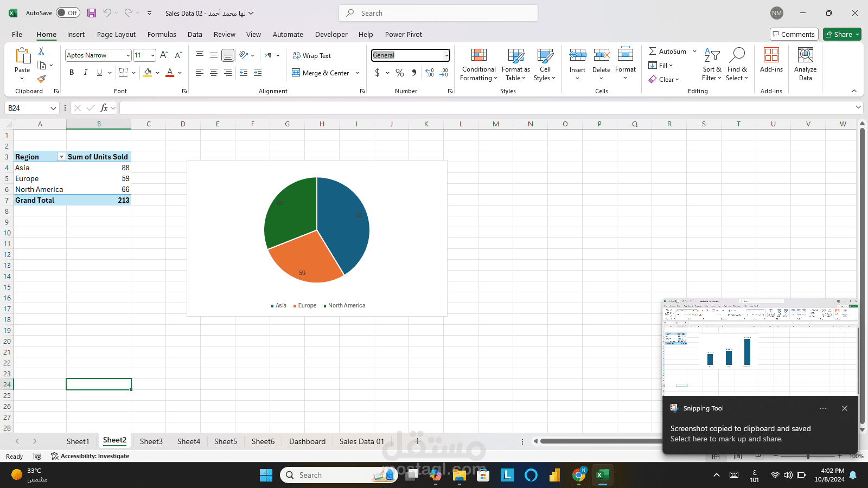This screenshot has height=488, width=868.
Task: Click the Comments button
Action: pyautogui.click(x=794, y=34)
